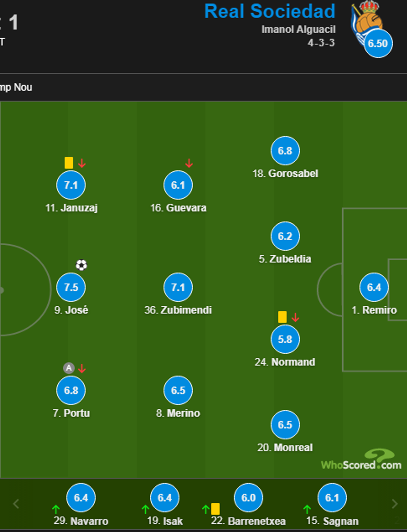
Task: Click Guevara's red substitution arrow
Action: tap(189, 163)
